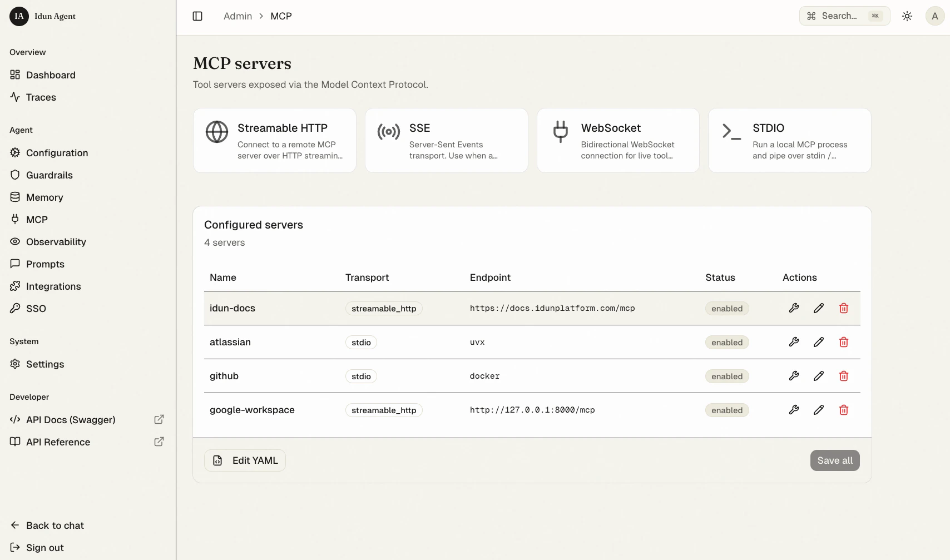
Task: Click streamable_http badge for google-workspace
Action: pos(384,410)
